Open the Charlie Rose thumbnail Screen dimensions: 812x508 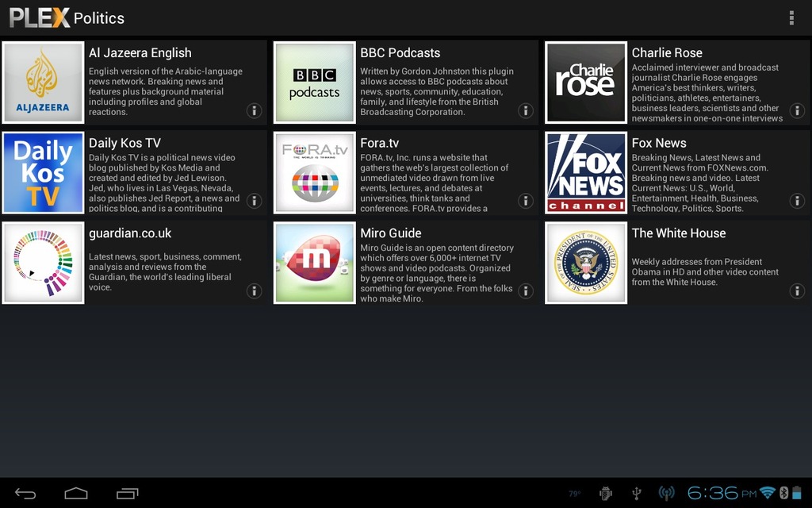(586, 83)
